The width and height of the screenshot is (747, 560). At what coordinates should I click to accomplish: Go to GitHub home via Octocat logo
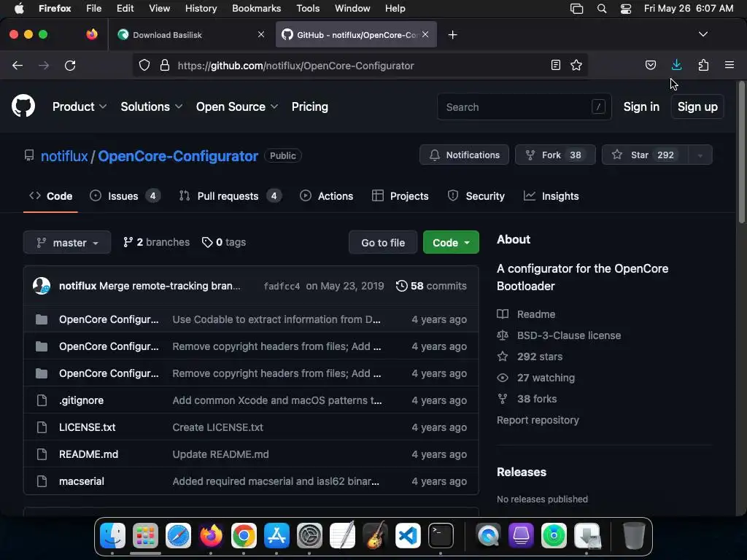click(x=23, y=106)
